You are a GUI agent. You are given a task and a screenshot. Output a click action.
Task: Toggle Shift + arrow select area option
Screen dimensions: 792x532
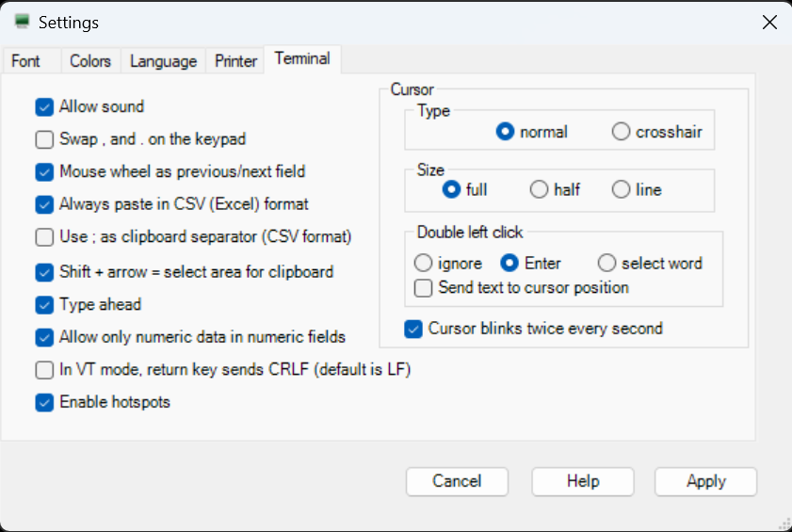click(44, 272)
